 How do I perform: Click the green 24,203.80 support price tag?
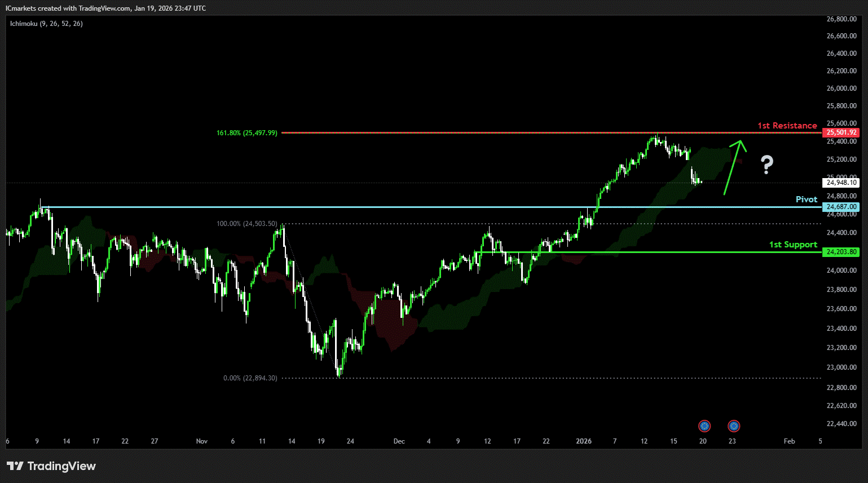coord(841,252)
